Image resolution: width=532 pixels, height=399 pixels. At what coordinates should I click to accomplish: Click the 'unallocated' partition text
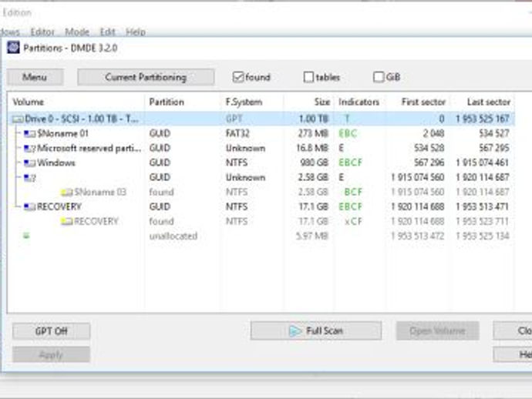pos(173,236)
